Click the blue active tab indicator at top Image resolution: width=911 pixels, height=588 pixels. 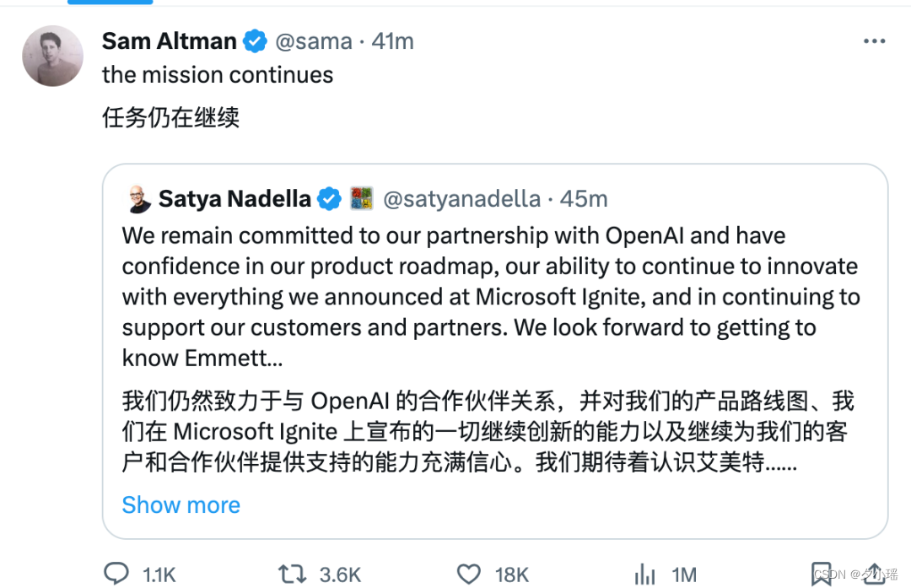point(110,3)
